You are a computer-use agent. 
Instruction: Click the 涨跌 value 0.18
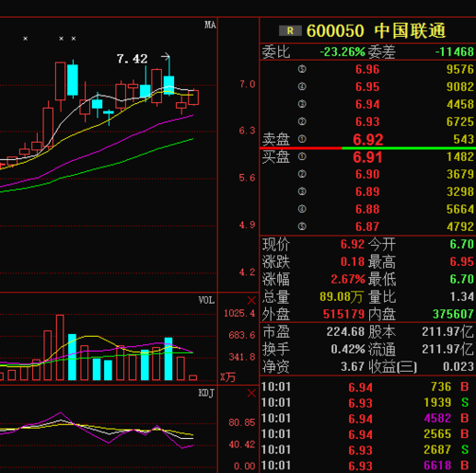[x=352, y=262]
